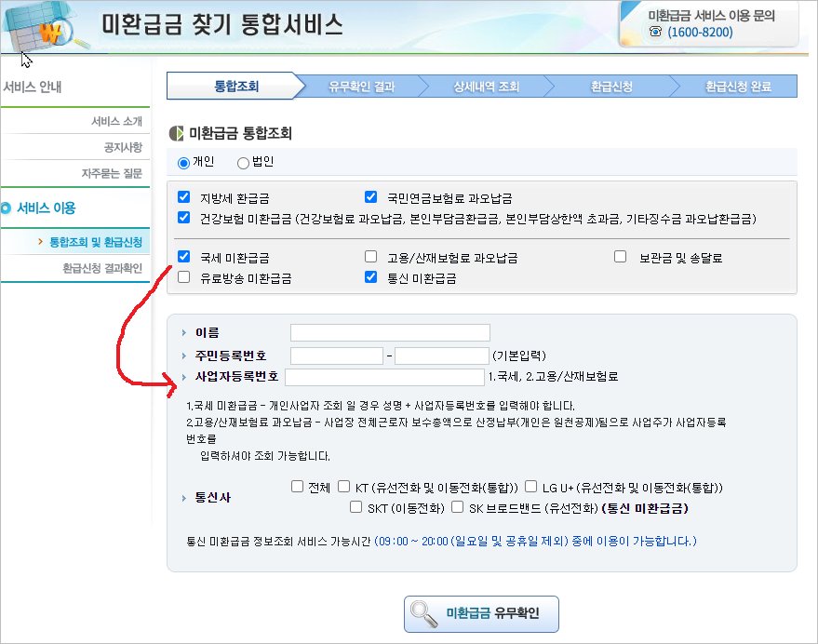Uncheck the 지방세 환급금 checkbox
Screen dimensions: 818x644
click(x=183, y=198)
